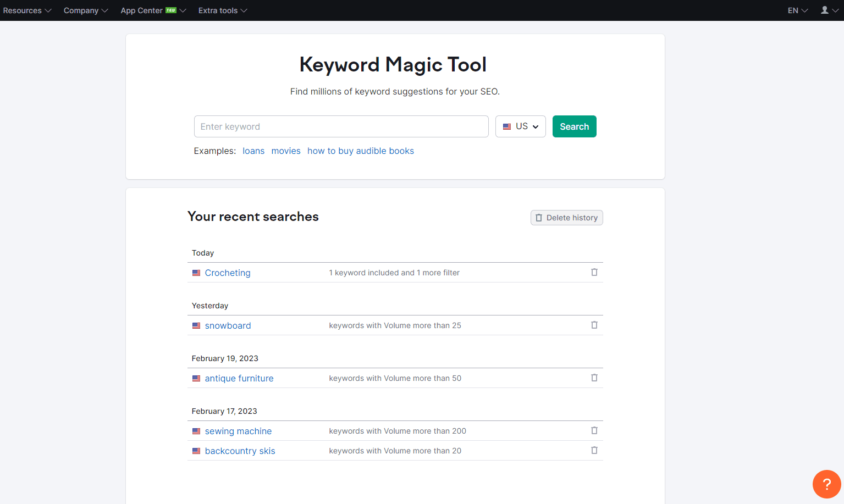The width and height of the screenshot is (844, 504).
Task: Expand the EN language dropdown
Action: tap(797, 10)
